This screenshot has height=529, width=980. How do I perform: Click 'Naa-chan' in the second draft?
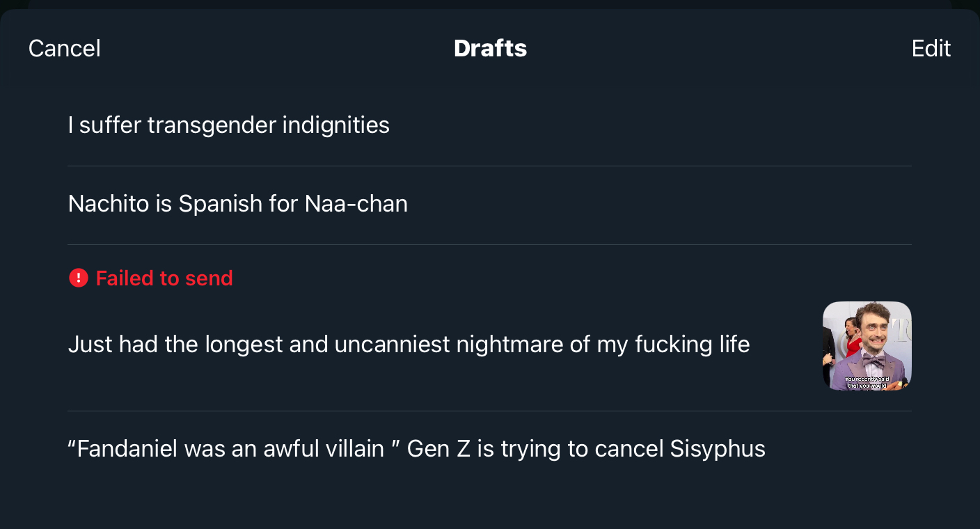click(x=356, y=204)
